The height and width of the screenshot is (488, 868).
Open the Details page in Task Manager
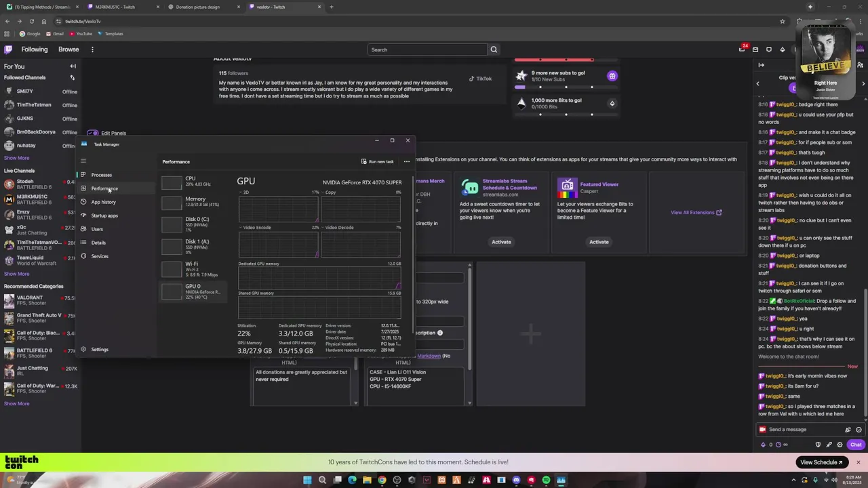pos(98,243)
